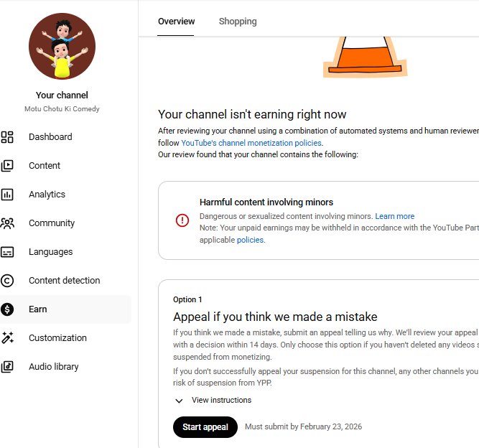Viewport: 479px width, 448px height.
Task: Click the Customization magic wand icon
Action: 7,338
